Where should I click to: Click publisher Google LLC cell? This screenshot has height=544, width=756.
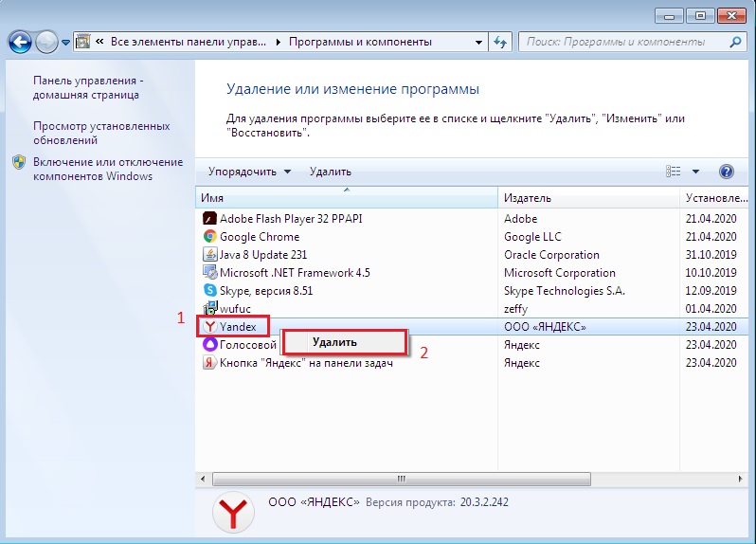point(532,236)
